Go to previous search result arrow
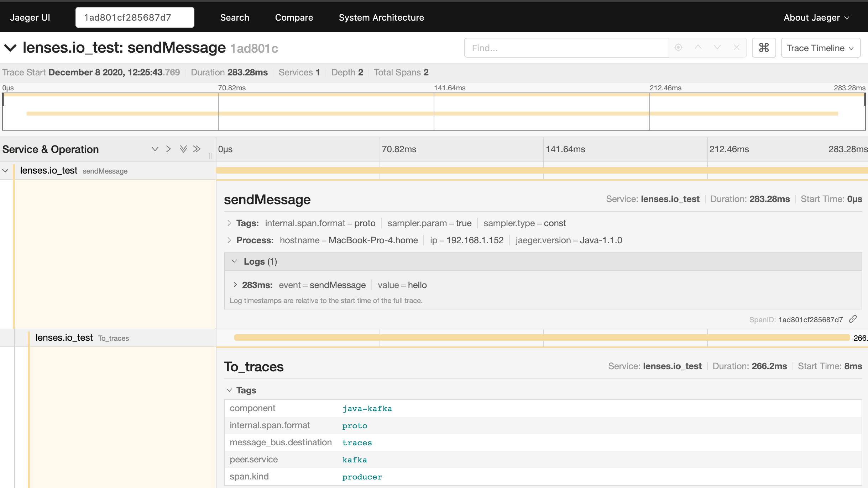This screenshot has height=488, width=868. click(698, 47)
